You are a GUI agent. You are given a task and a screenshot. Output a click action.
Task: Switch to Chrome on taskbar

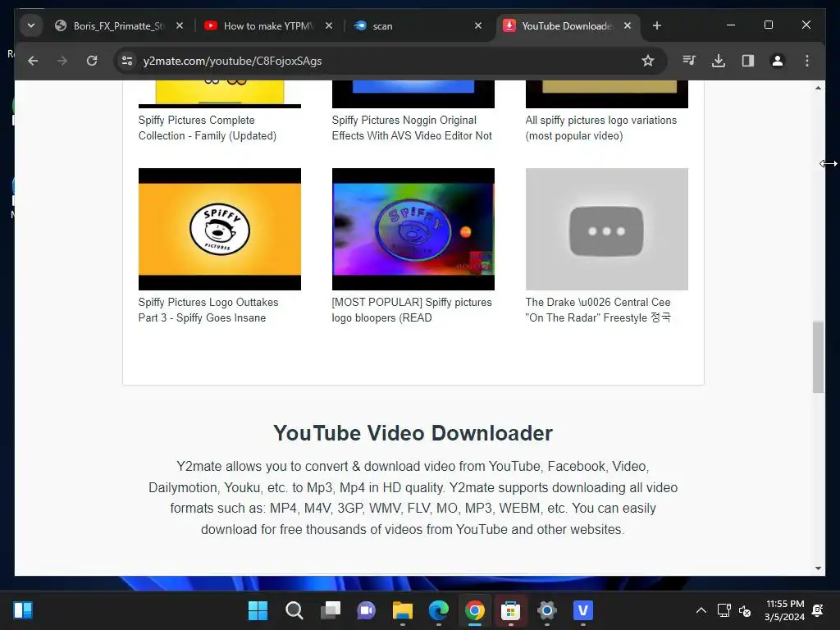475,610
